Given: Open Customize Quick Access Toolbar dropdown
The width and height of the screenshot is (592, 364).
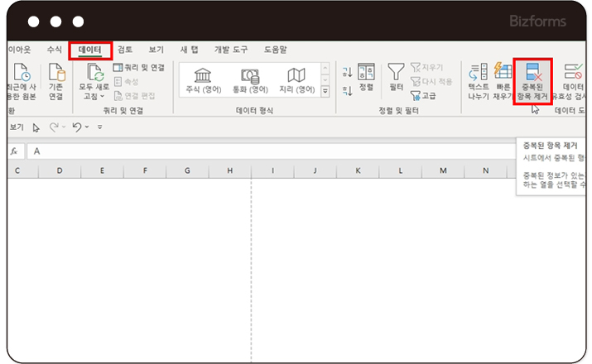Looking at the screenshot, I should coord(100,127).
